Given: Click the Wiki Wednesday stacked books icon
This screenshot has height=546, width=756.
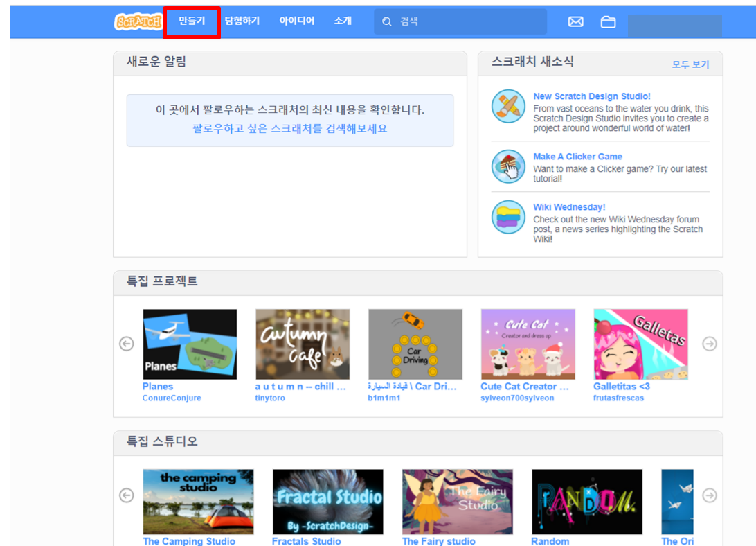Looking at the screenshot, I should 508,218.
